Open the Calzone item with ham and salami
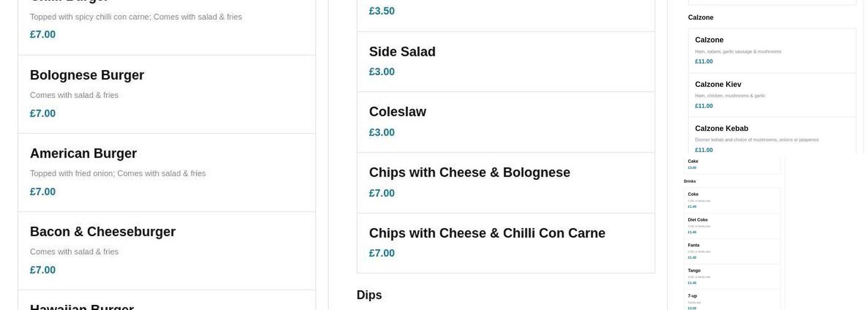868x310 pixels. (x=709, y=40)
